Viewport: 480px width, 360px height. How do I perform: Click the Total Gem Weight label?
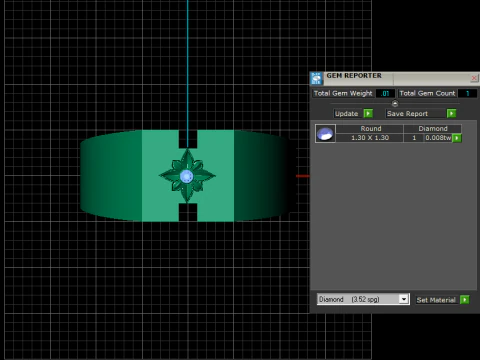[343, 93]
